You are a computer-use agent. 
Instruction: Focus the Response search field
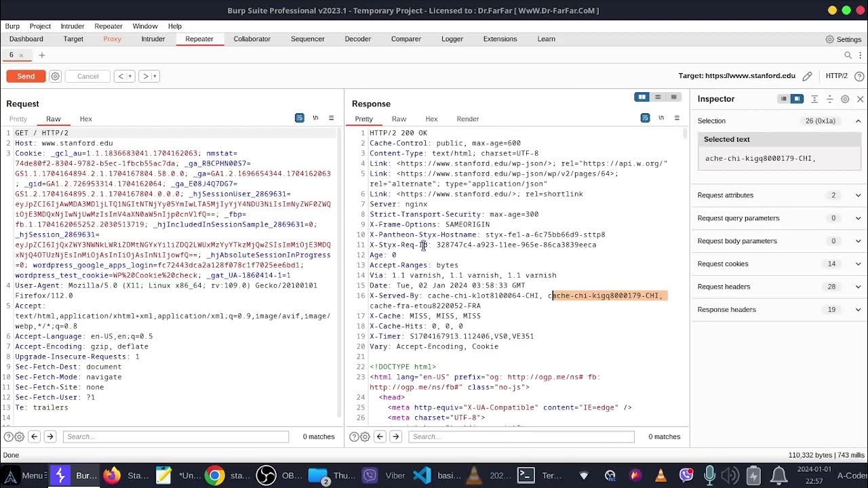coord(521,436)
